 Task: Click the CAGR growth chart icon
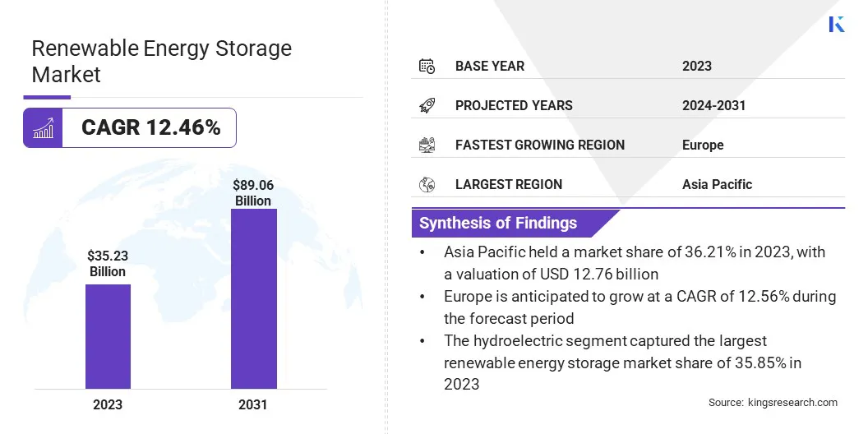click(43, 128)
